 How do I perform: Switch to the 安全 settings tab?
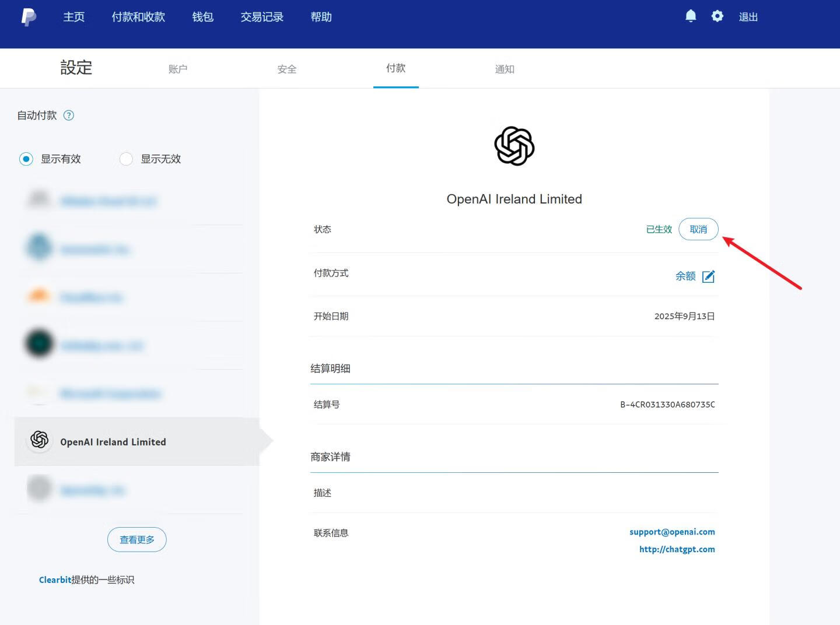pos(286,69)
